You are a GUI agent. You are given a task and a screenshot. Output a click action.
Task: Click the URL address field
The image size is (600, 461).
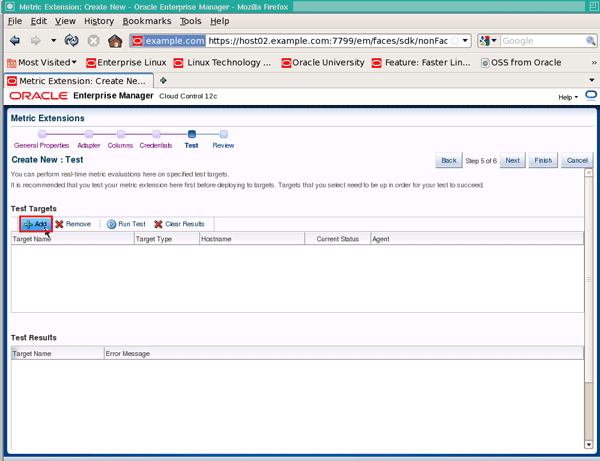tap(328, 41)
